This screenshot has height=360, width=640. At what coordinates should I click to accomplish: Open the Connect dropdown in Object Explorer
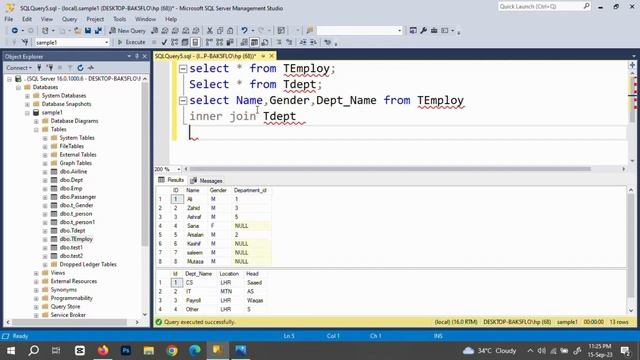pos(19,68)
